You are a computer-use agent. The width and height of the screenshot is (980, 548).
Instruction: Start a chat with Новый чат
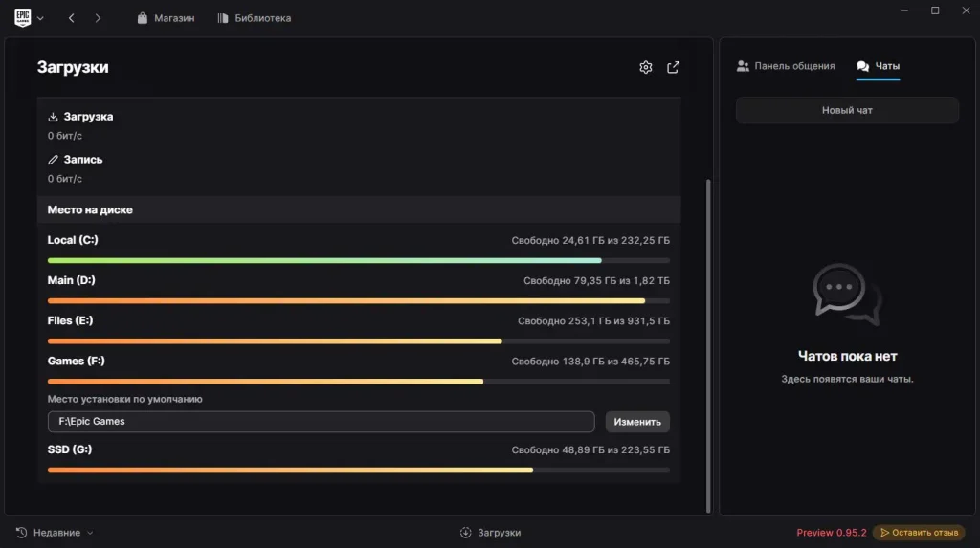[x=847, y=110]
